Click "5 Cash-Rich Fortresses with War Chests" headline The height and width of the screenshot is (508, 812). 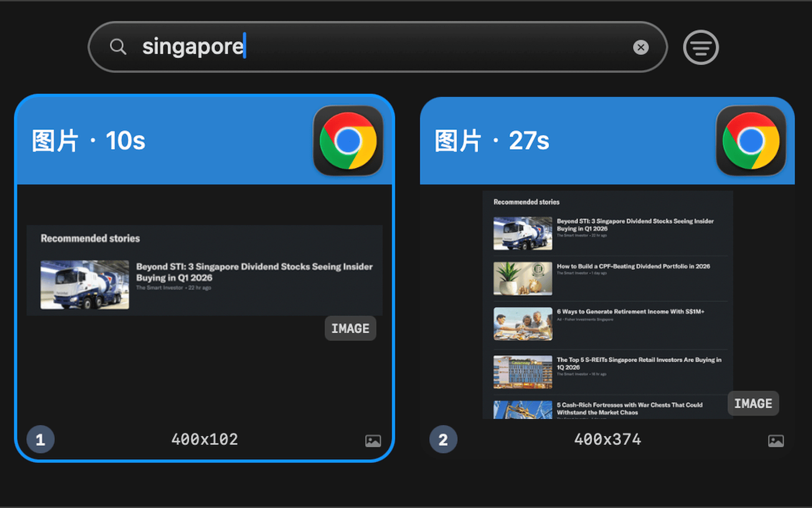coord(630,408)
